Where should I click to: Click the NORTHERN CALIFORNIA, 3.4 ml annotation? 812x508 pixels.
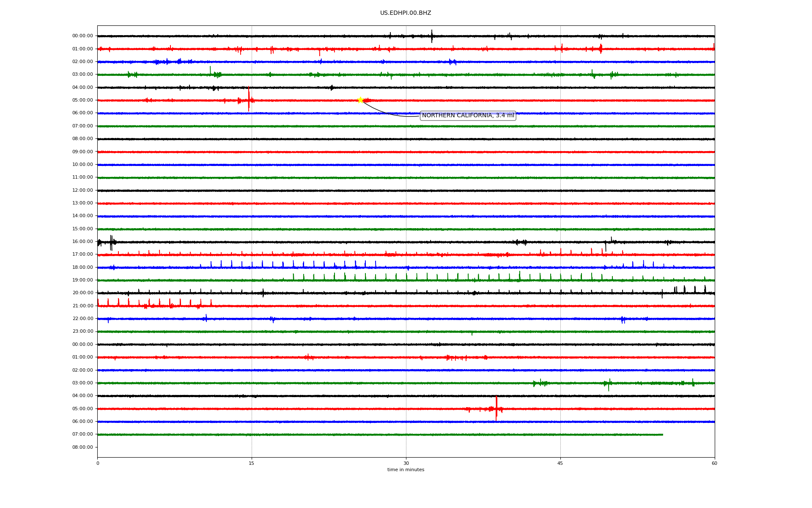(468, 116)
